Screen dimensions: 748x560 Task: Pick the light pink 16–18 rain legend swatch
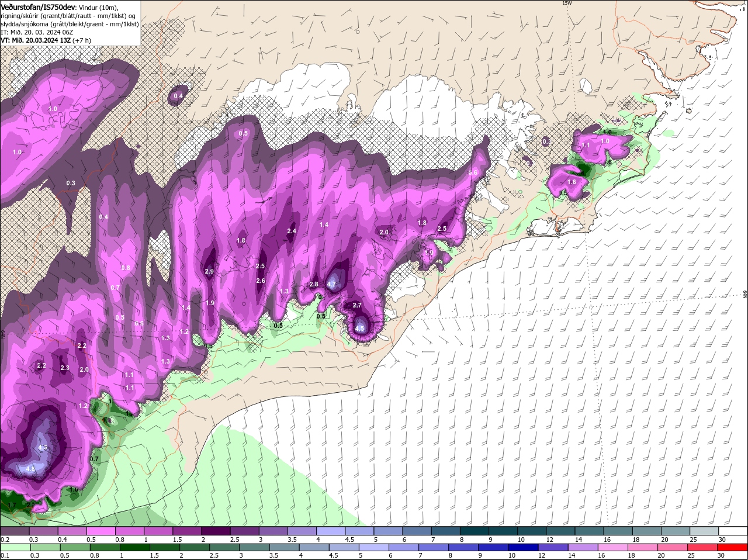(614, 547)
